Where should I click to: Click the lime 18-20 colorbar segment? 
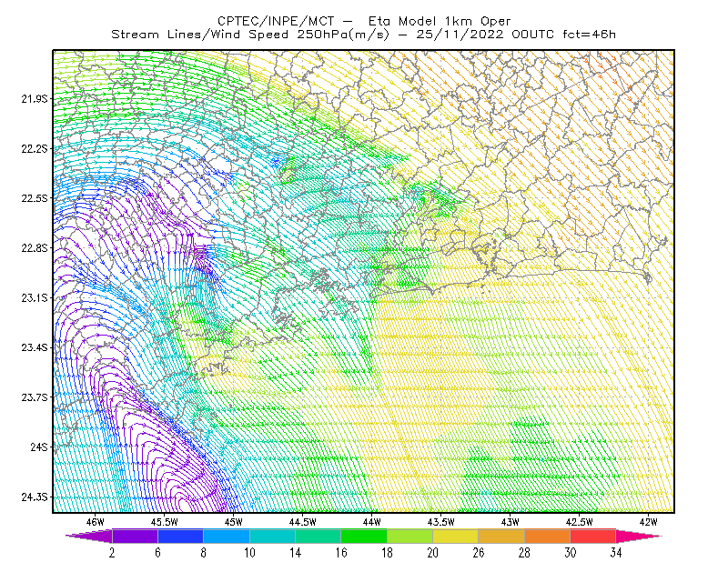[x=410, y=536]
